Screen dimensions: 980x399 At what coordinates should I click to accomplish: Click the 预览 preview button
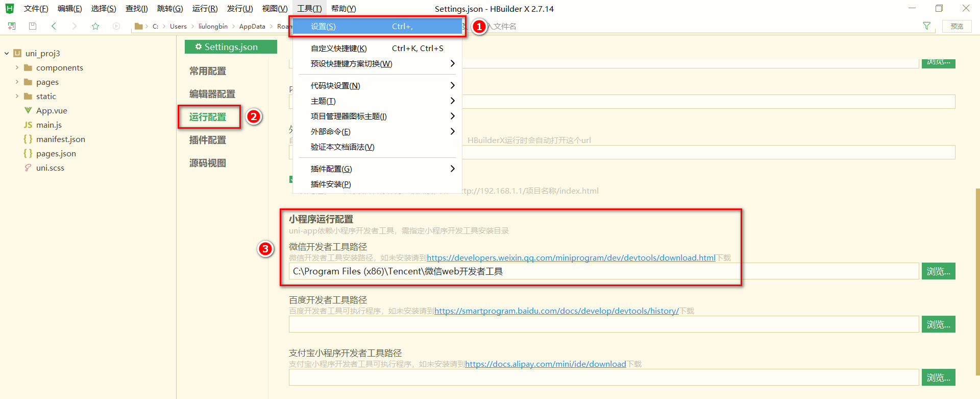[957, 27]
